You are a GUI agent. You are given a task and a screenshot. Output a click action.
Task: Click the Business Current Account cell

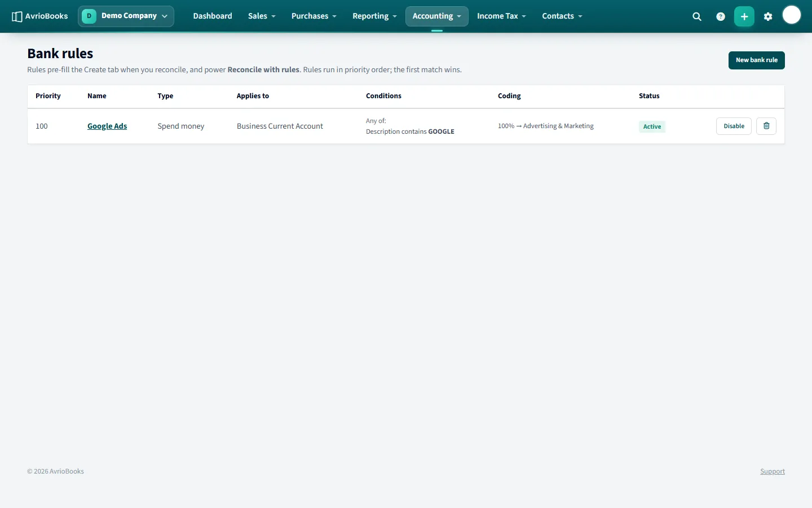pyautogui.click(x=280, y=126)
